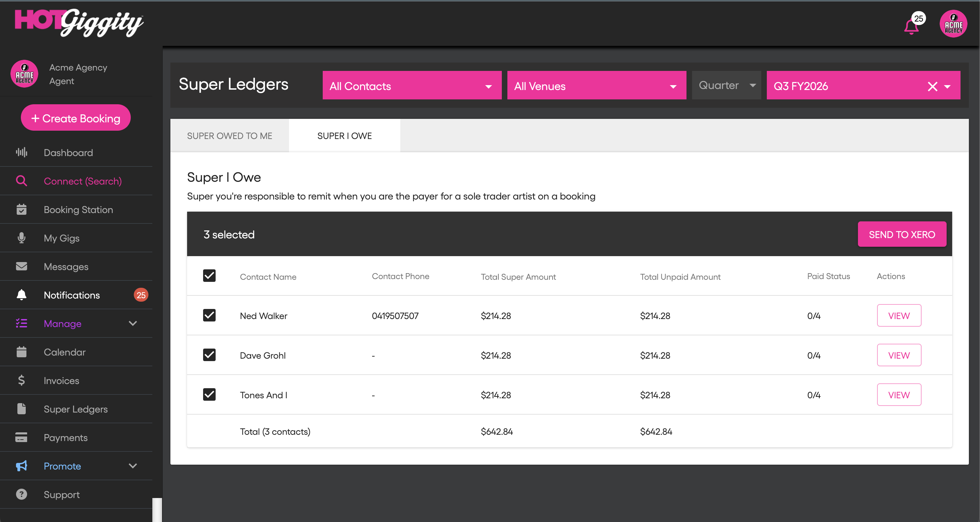Open the All Venues dropdown
This screenshot has width=980, height=522.
[x=596, y=86]
